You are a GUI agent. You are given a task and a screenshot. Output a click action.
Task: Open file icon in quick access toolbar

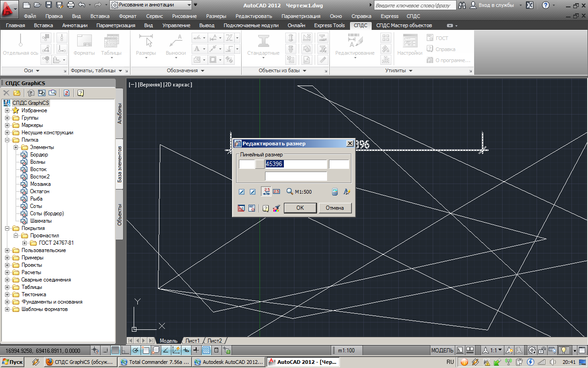tap(37, 5)
